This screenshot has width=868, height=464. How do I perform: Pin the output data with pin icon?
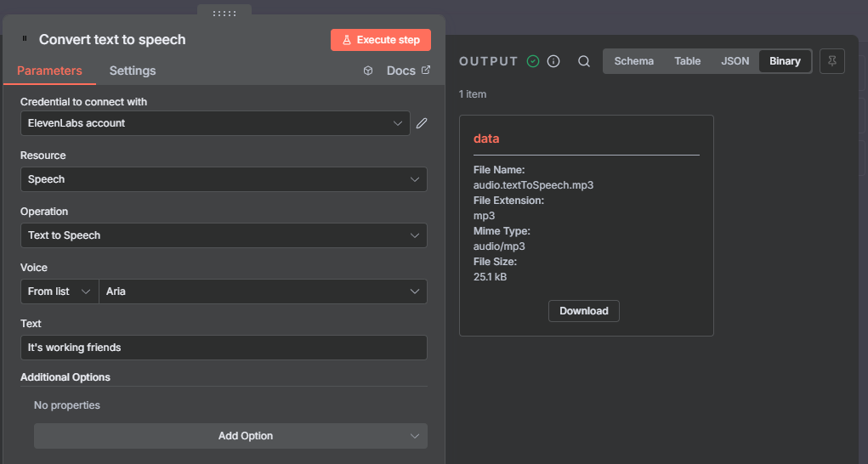(x=831, y=61)
